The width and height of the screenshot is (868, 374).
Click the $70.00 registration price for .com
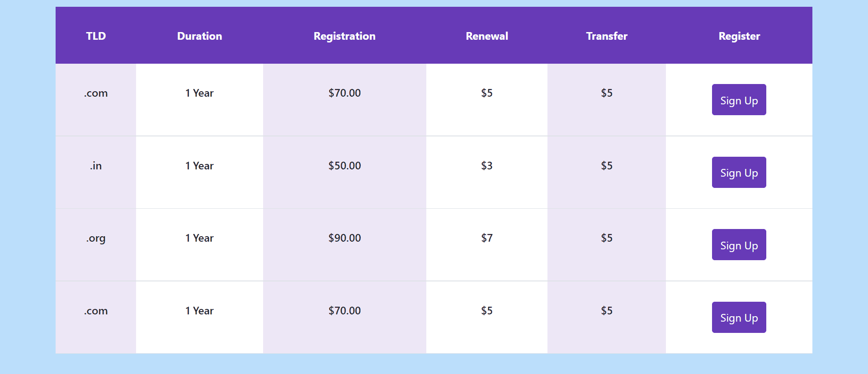[344, 93]
